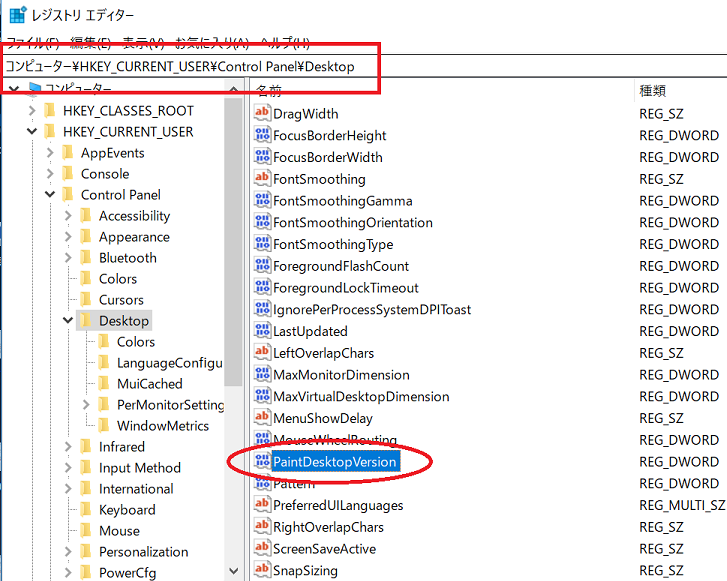
Task: Click the MaxVirtualDesktopDimension DWORD icon
Action: [x=262, y=396]
